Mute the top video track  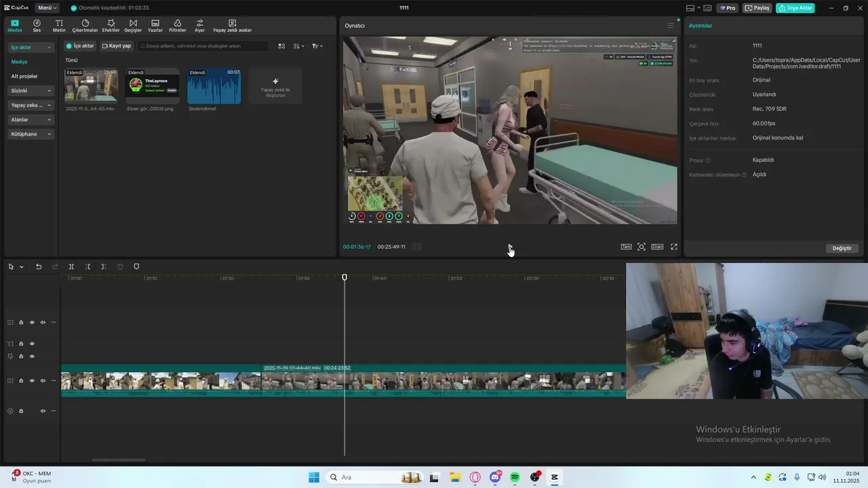(43, 323)
